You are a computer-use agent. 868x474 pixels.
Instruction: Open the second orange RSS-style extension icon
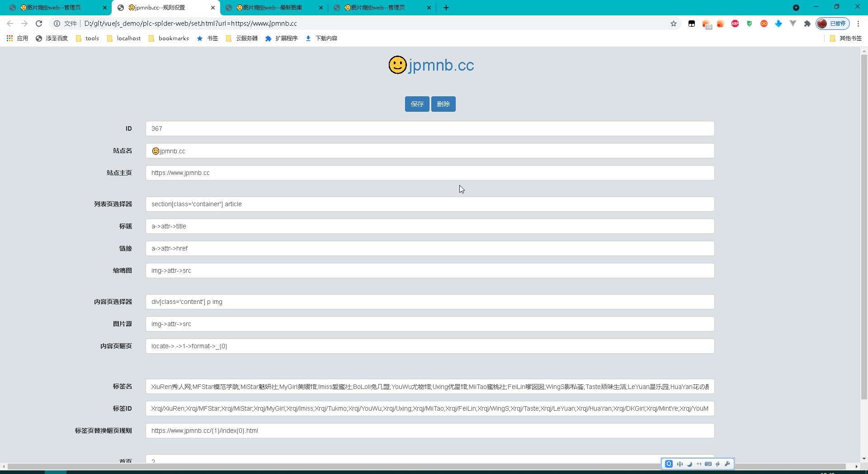coord(721,24)
